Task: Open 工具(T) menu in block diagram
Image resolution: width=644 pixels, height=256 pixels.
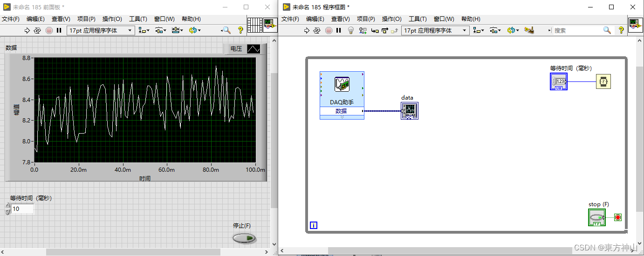Action: [x=418, y=19]
